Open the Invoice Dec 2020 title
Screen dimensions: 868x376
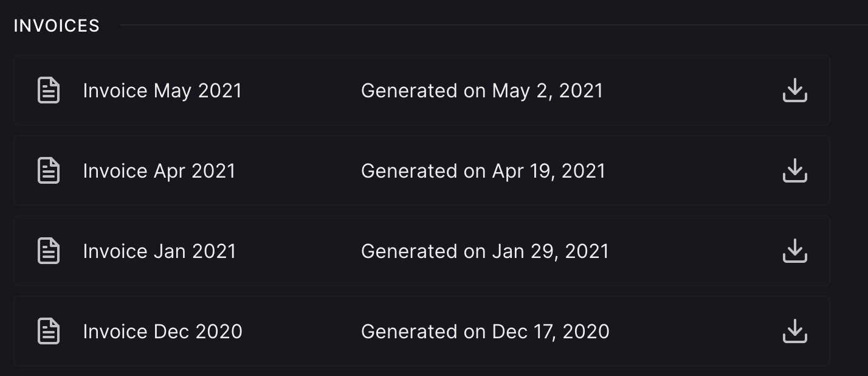point(162,332)
